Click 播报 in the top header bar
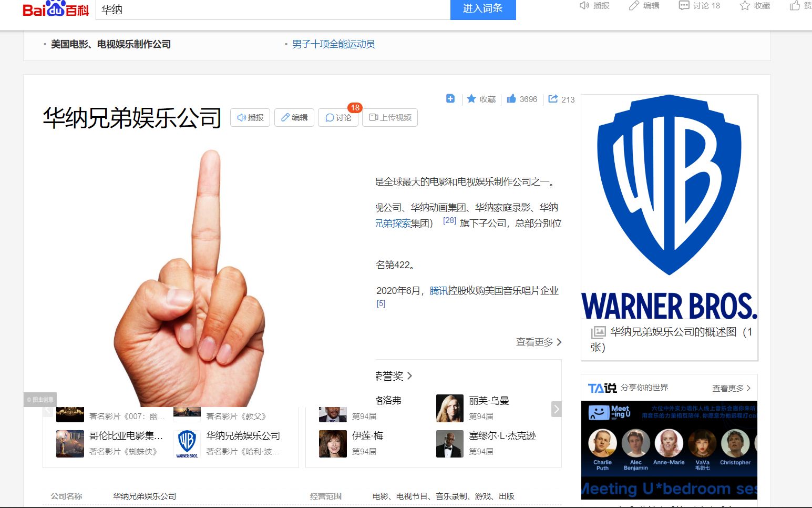 tap(594, 6)
